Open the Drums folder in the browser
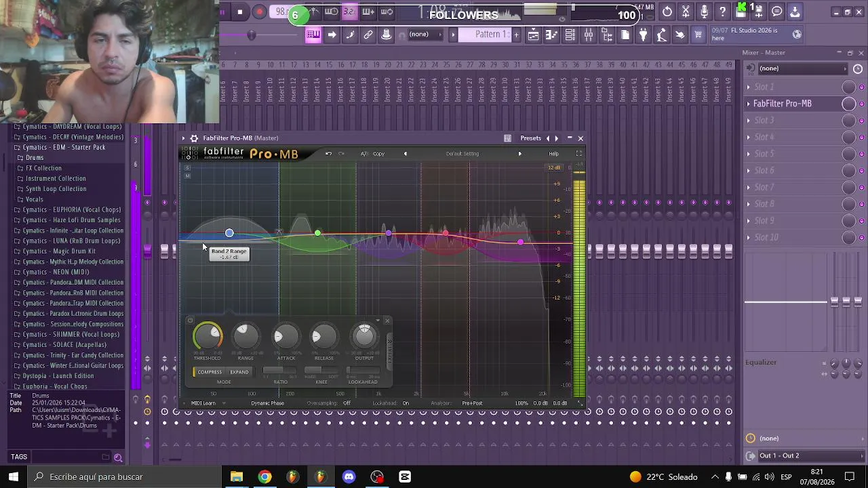 tap(35, 158)
